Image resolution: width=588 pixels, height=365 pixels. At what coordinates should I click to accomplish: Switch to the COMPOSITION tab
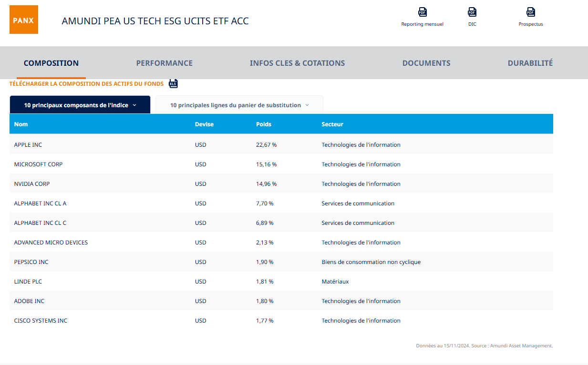[51, 63]
